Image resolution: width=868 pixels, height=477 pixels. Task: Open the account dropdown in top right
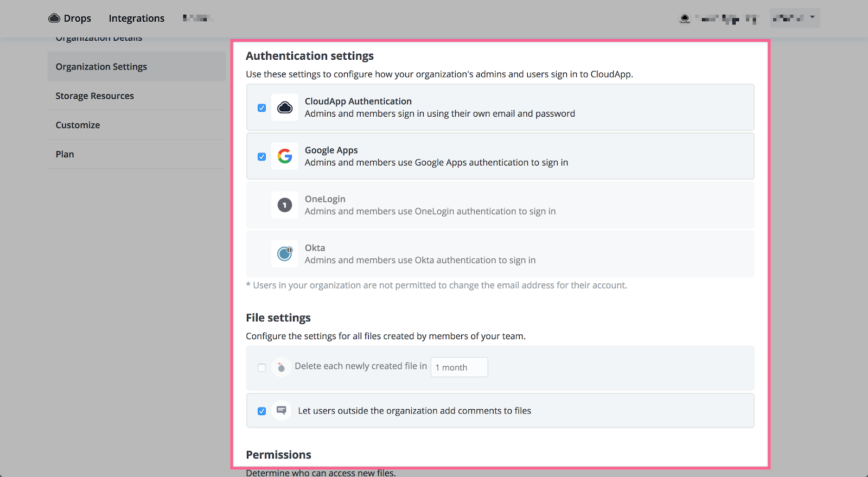794,18
